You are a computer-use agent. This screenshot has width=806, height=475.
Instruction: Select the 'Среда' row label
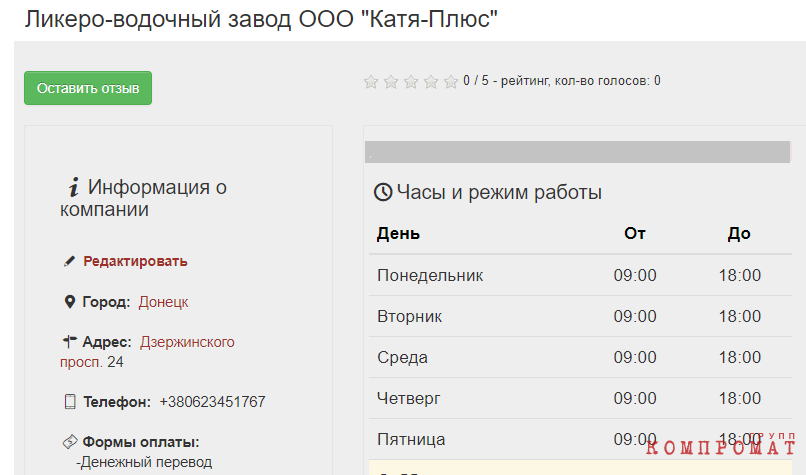coord(402,357)
